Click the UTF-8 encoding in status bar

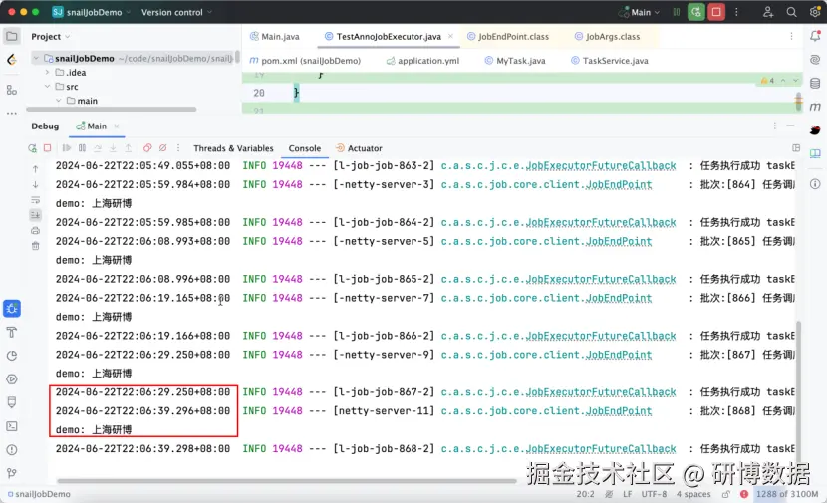[x=654, y=494]
